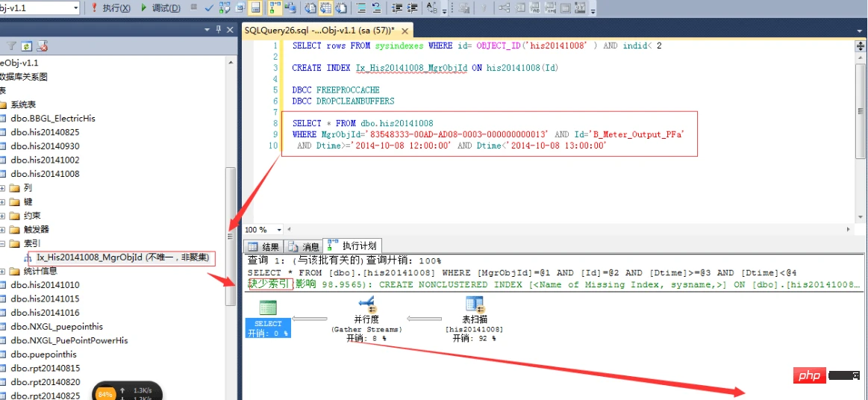
Task: Click the blue checkmark parse query icon
Action: [x=207, y=8]
